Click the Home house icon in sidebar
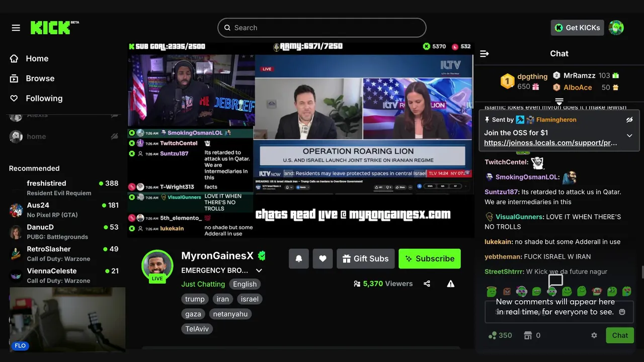This screenshot has width=644, height=362. 14,58
